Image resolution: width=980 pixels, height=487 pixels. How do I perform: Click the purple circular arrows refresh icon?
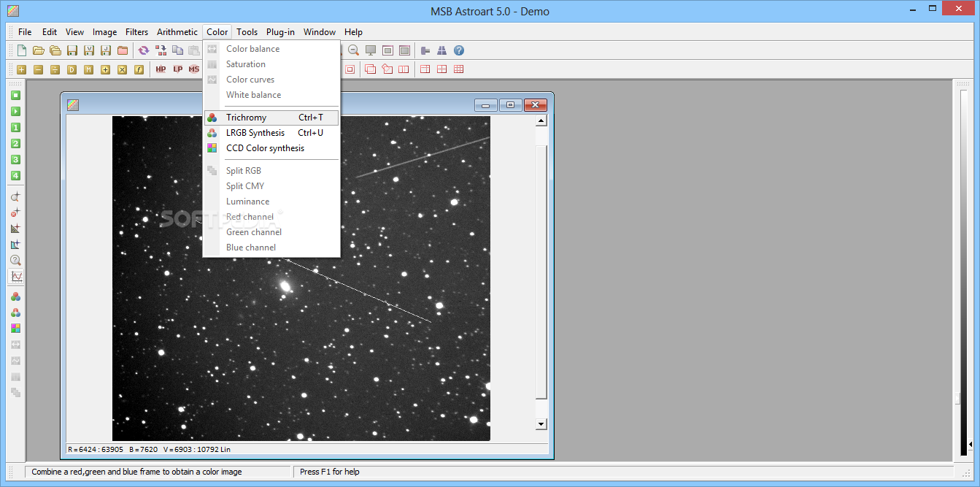[144, 50]
